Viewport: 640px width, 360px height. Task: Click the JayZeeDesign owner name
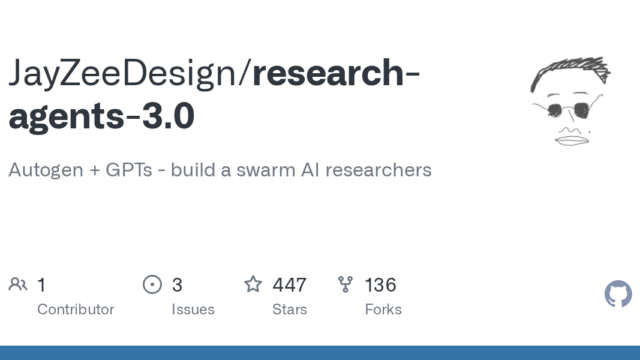[x=122, y=73]
